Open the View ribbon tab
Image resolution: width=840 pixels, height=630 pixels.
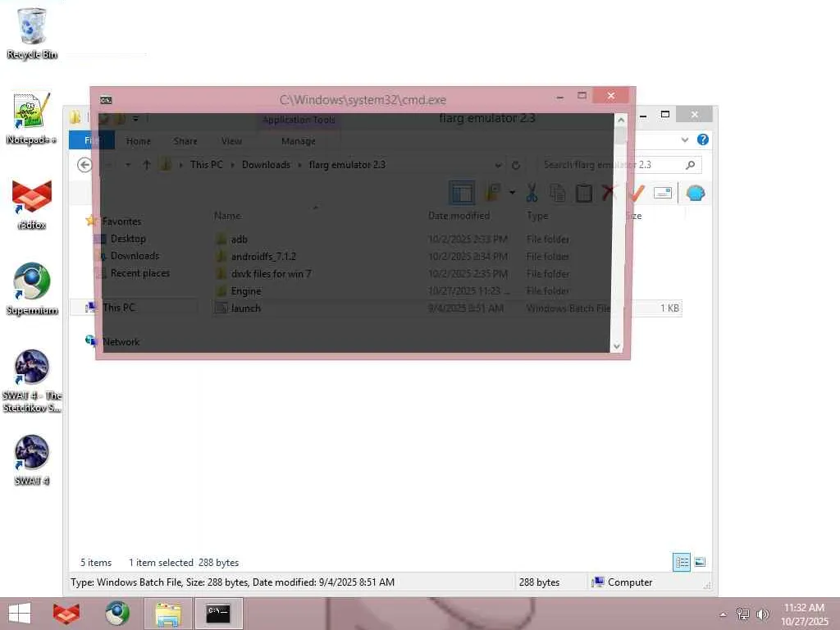(x=231, y=141)
